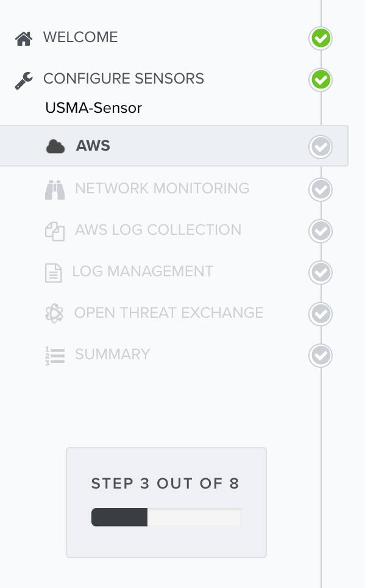
Task: Open the WELCOME step
Action: [80, 37]
